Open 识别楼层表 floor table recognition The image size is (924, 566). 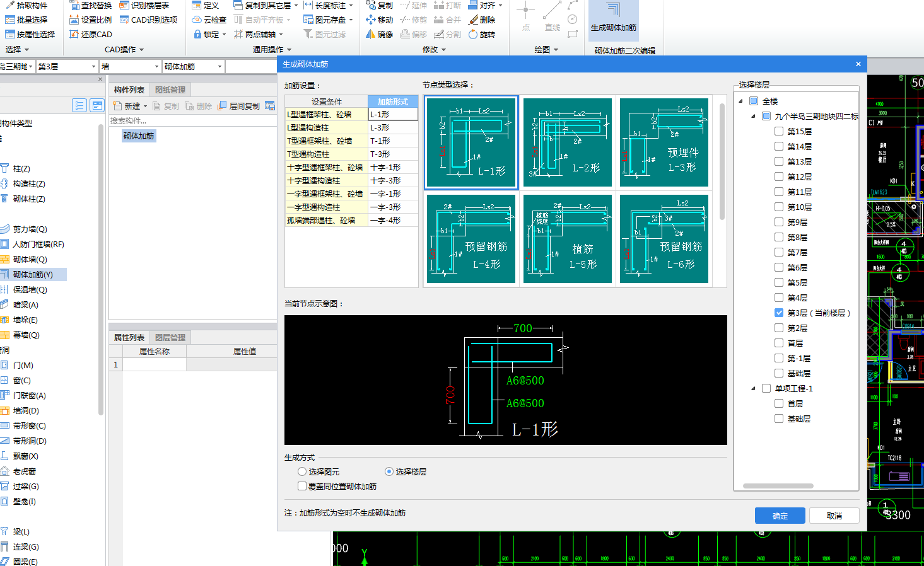click(144, 5)
